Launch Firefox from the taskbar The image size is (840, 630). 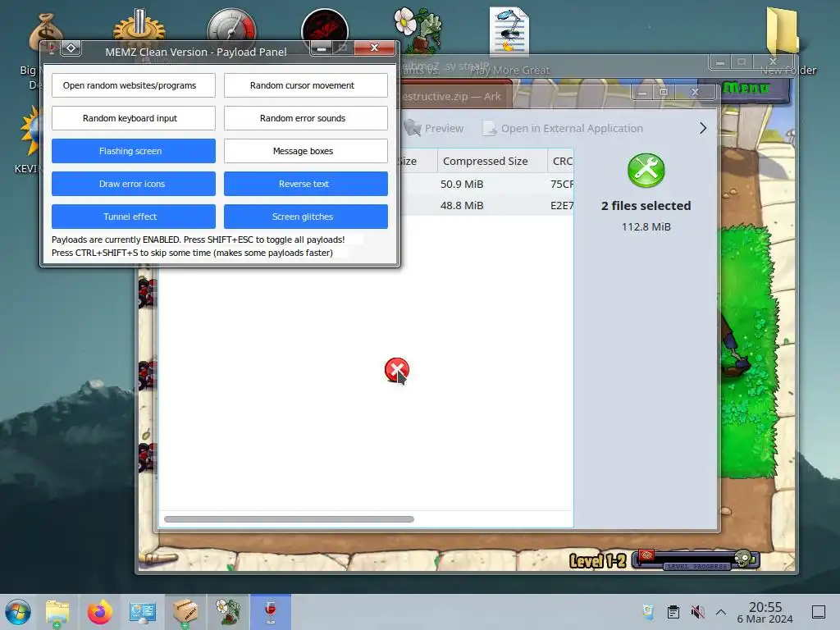(99, 612)
